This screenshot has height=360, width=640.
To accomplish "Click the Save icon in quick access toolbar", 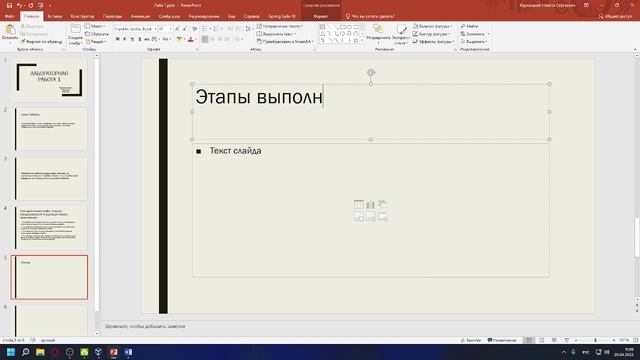I will tap(9, 5).
